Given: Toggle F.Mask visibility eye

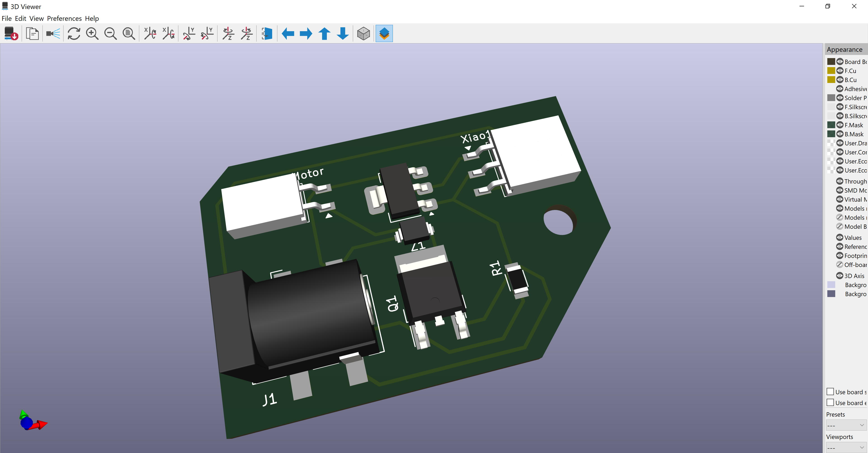Looking at the screenshot, I should pos(840,125).
